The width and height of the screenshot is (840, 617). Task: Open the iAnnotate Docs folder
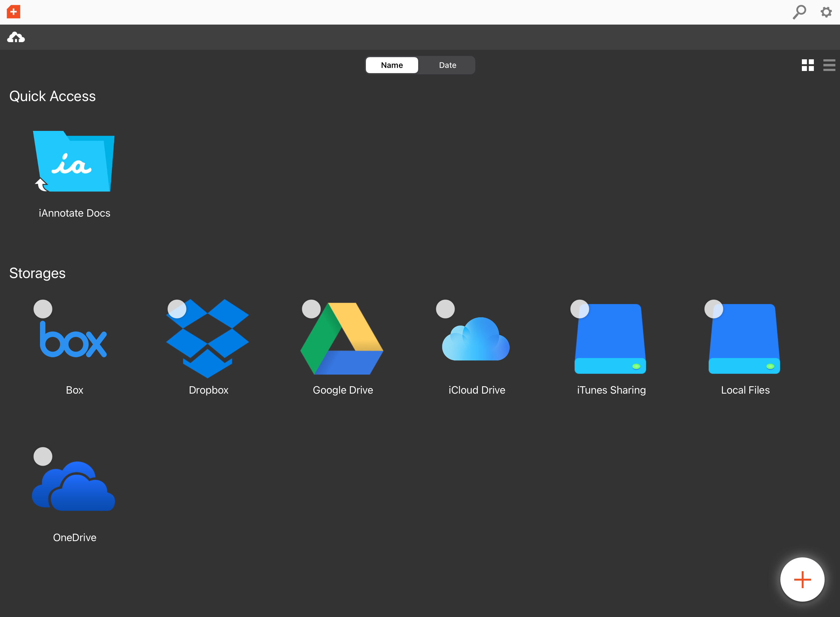pyautogui.click(x=74, y=161)
